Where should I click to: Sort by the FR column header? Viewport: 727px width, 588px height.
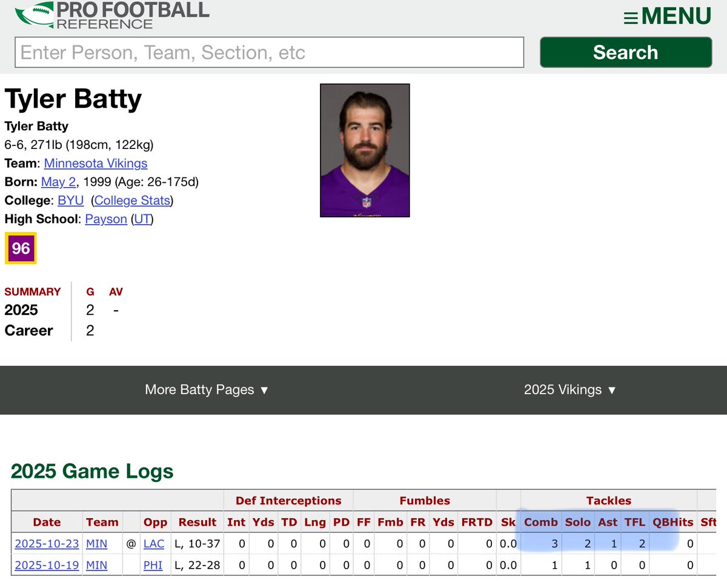click(418, 522)
